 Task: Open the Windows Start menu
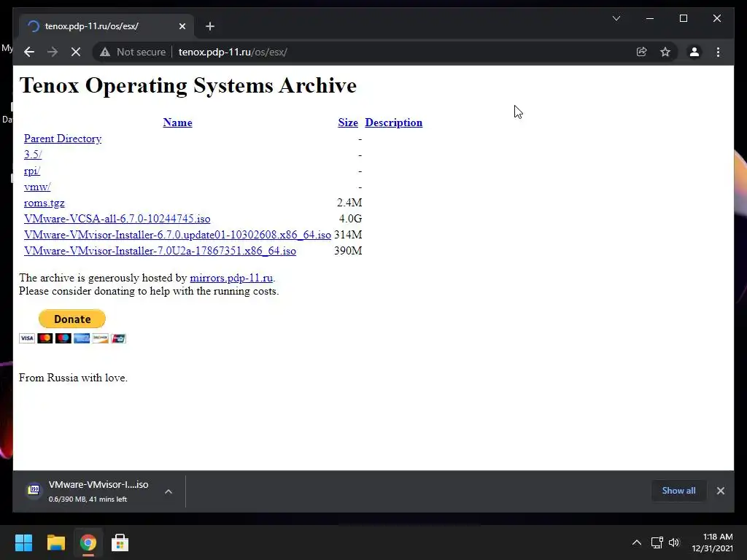[x=23, y=542]
